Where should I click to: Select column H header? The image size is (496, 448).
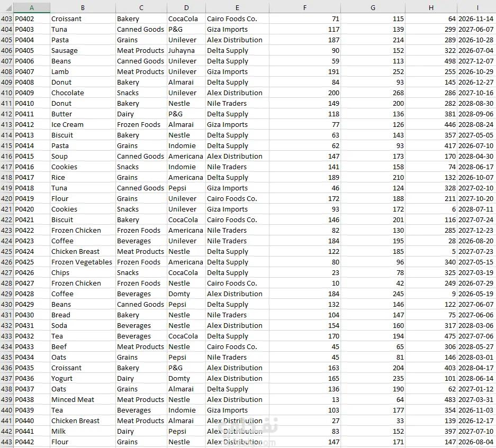431,7
